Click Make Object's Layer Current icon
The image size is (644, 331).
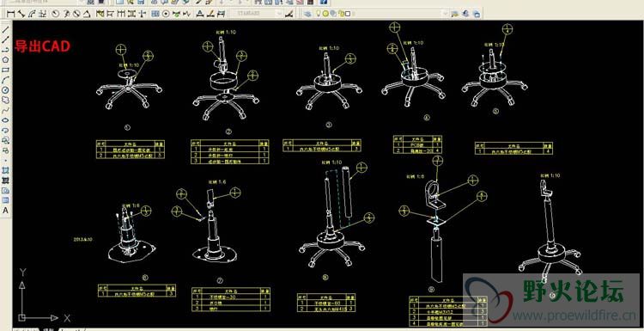tap(454, 14)
